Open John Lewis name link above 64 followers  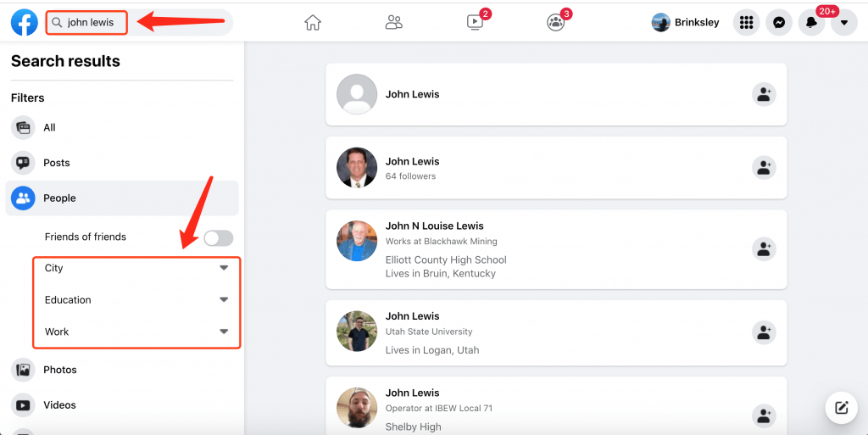[x=413, y=162]
